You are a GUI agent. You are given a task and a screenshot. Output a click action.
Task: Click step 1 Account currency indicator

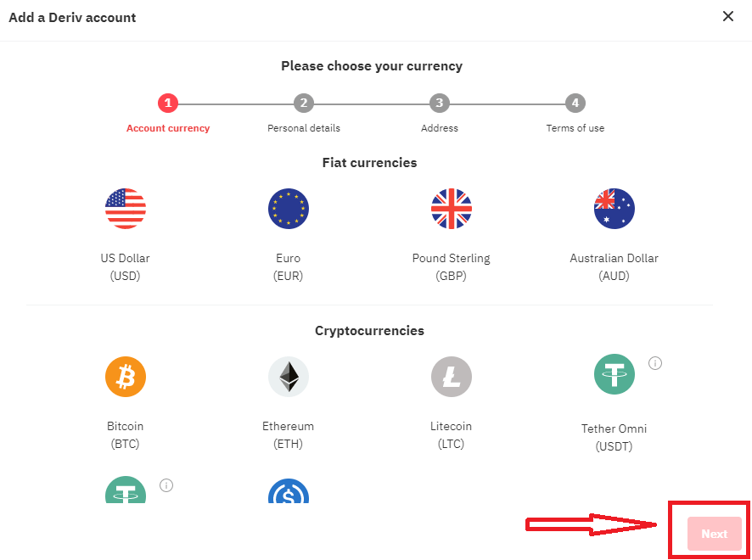[167, 103]
